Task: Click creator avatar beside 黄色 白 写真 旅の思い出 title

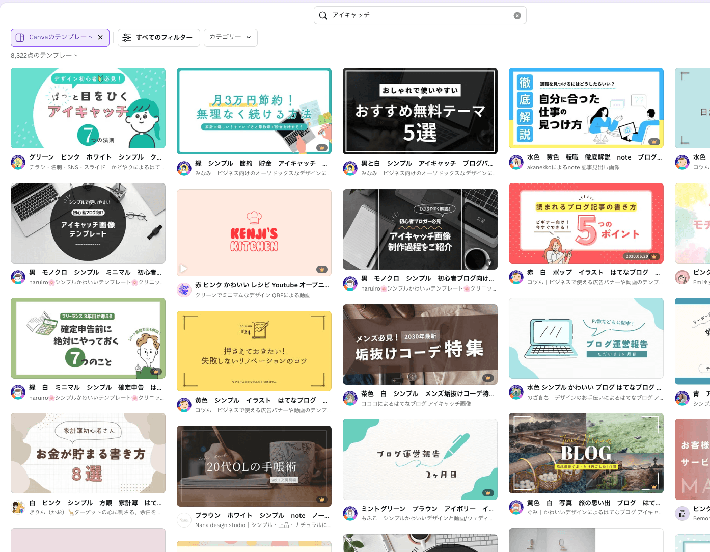Action: coord(516,507)
